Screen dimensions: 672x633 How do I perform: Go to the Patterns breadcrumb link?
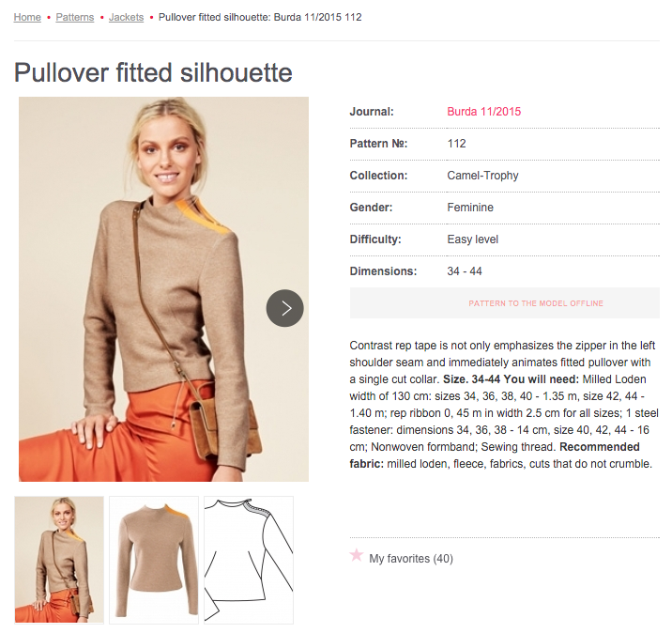click(x=75, y=17)
